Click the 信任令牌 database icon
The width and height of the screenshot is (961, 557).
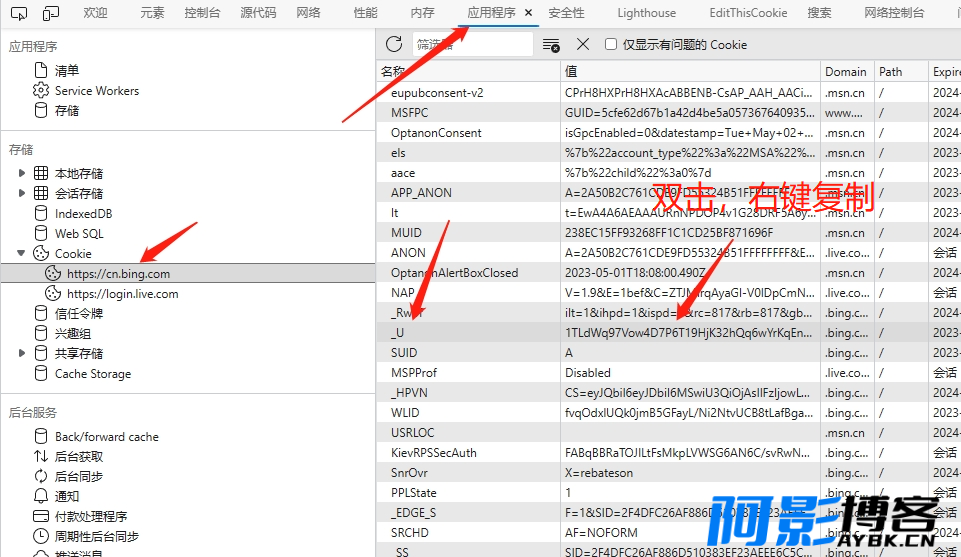tap(40, 313)
